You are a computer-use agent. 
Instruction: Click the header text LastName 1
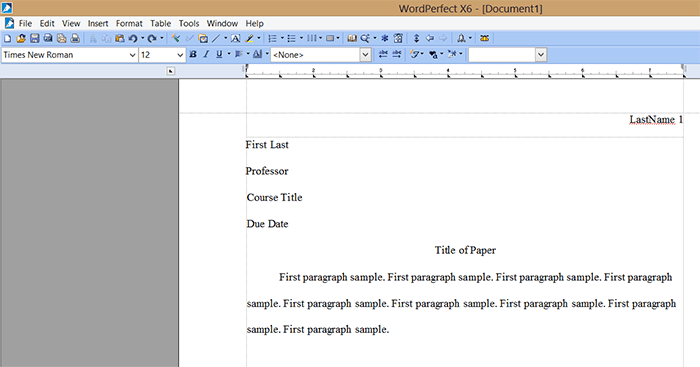click(x=656, y=120)
